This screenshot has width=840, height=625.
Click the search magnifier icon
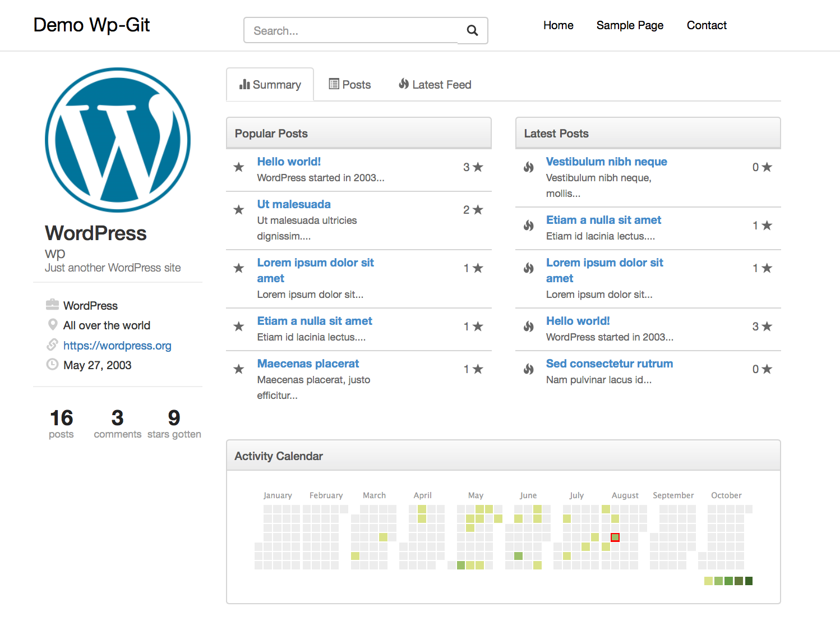point(472,30)
